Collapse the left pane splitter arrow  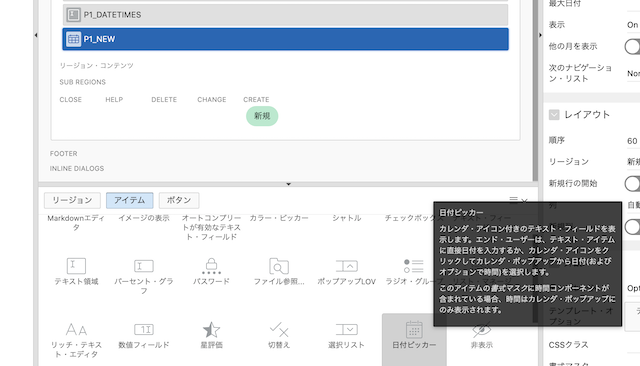coord(36,35)
